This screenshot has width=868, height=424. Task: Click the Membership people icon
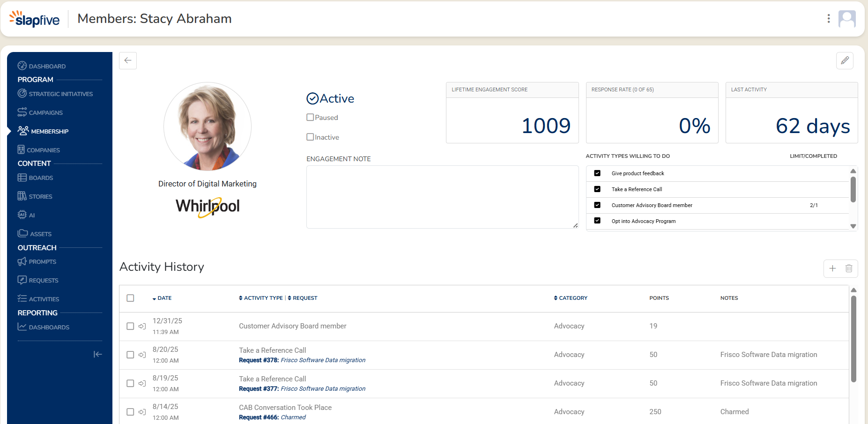tap(23, 130)
